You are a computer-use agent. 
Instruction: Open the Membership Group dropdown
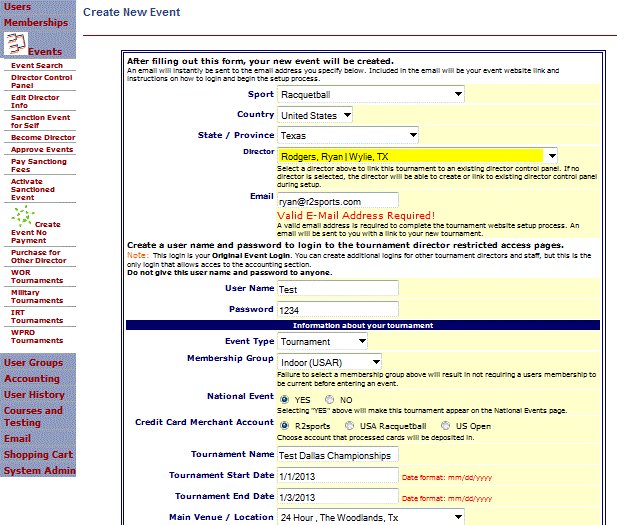[x=329, y=362]
